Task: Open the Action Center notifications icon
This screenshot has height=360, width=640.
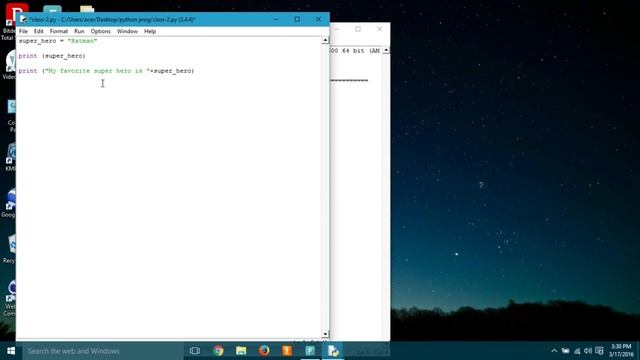Action: click(x=599, y=351)
